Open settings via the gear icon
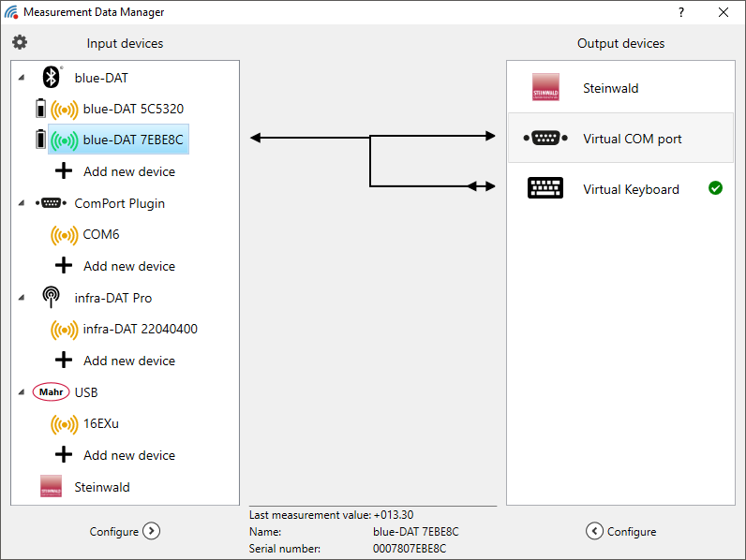Image resolution: width=746 pixels, height=560 pixels. click(20, 42)
